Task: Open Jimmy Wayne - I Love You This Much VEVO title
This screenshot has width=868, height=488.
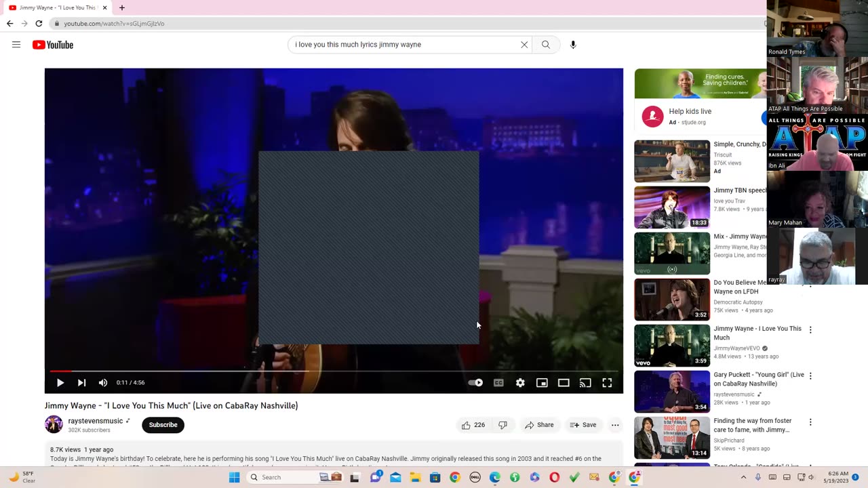Action: click(x=757, y=333)
